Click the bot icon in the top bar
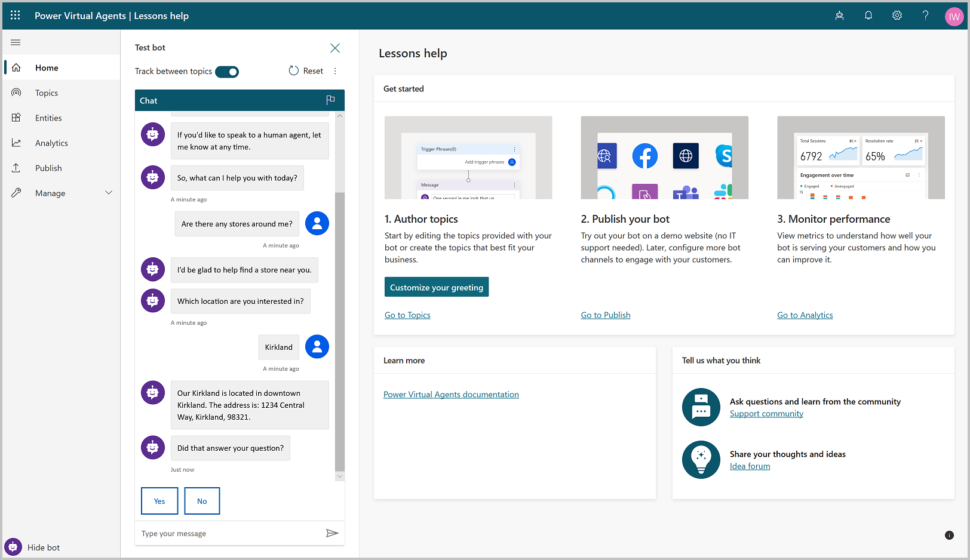This screenshot has width=970, height=560. [x=839, y=16]
